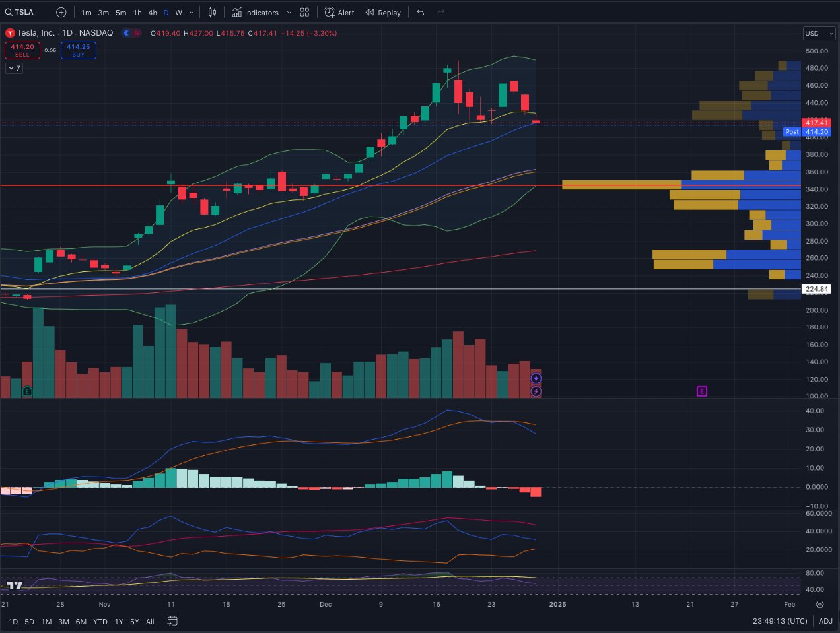Click the 224.84 price line label
Image resolution: width=840 pixels, height=633 pixels.
click(817, 289)
